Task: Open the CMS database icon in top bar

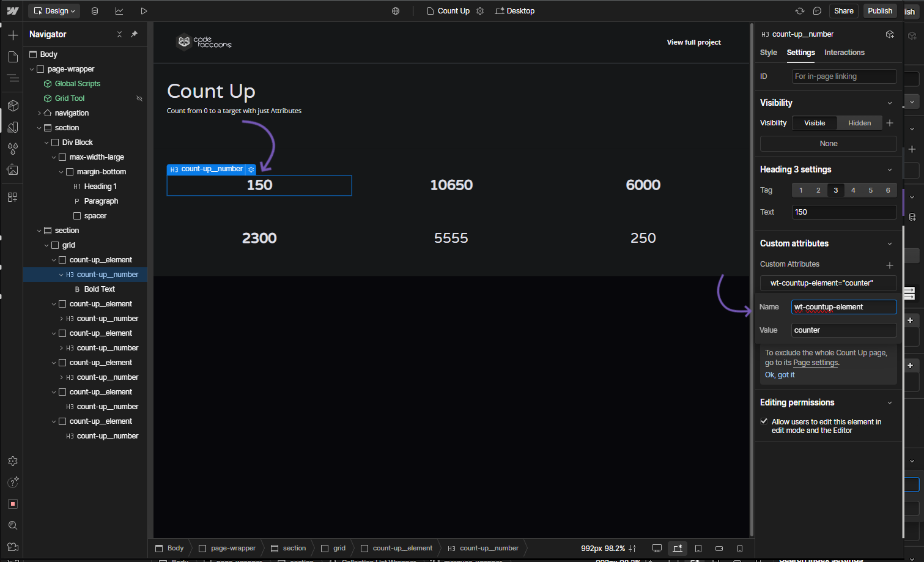Action: [x=95, y=11]
